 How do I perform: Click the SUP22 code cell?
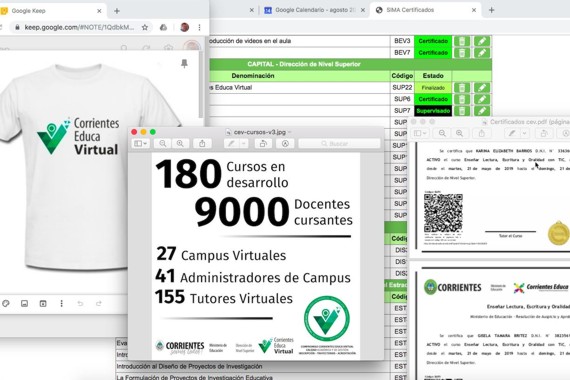point(402,88)
